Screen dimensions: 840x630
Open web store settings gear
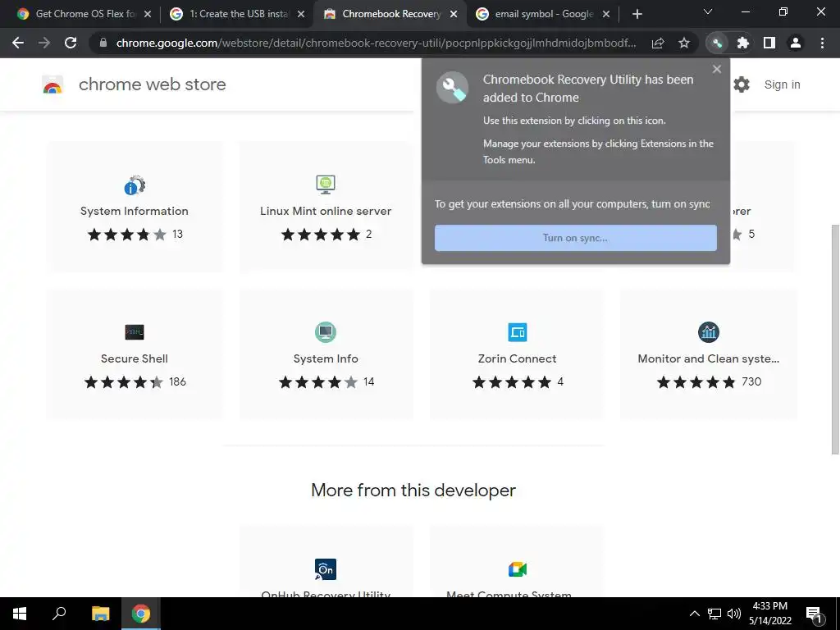coord(742,84)
